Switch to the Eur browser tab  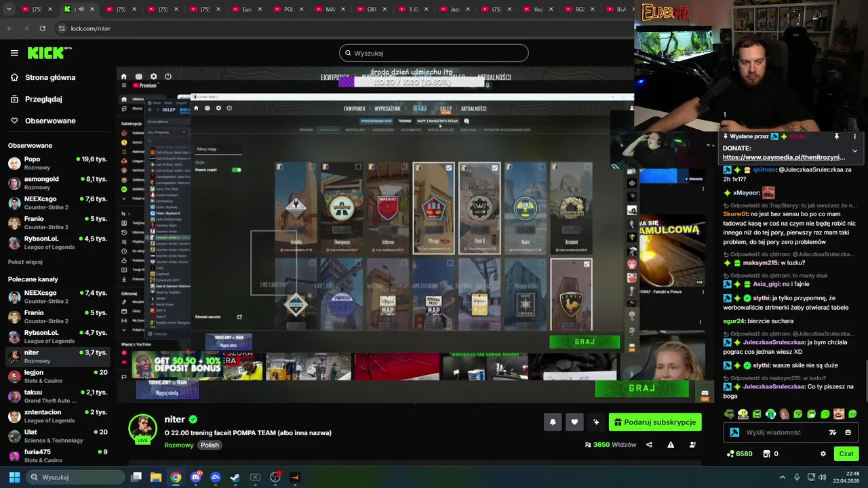245,9
